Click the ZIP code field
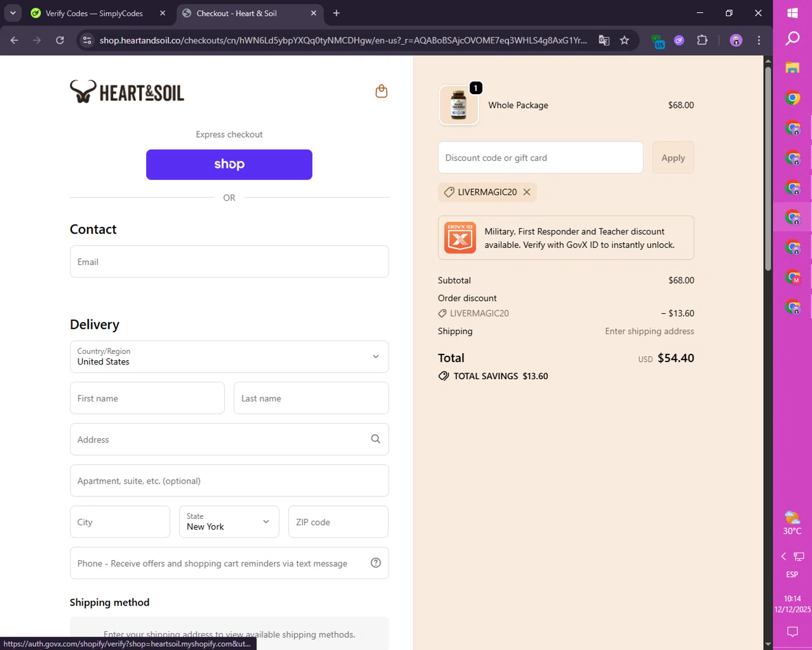812x650 pixels. 338,522
